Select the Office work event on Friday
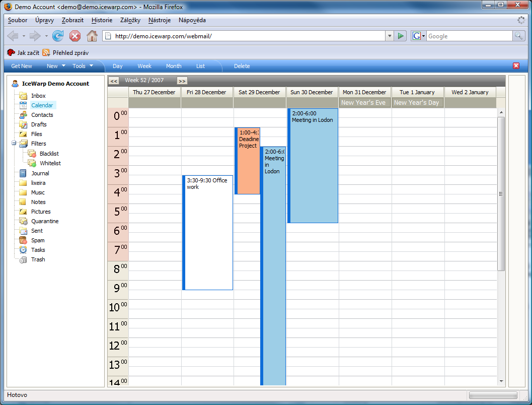Viewport: 532px width, 405px height. click(208, 233)
